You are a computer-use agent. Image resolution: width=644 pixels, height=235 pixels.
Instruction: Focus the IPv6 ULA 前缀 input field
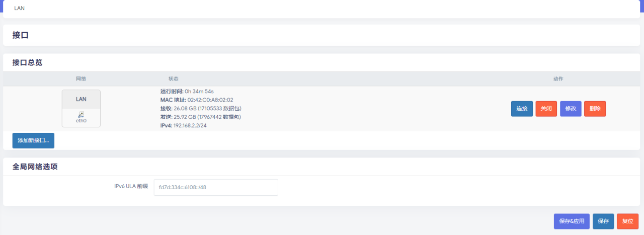[x=216, y=188]
